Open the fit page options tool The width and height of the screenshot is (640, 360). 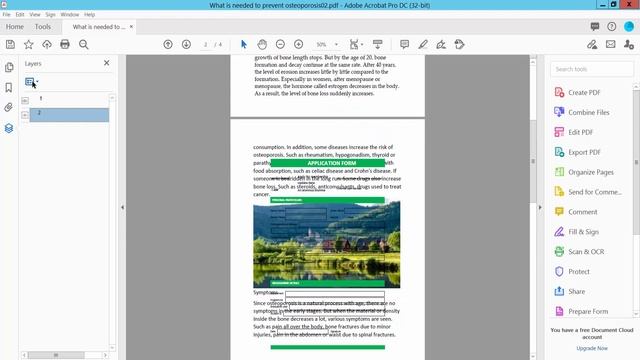point(356,44)
